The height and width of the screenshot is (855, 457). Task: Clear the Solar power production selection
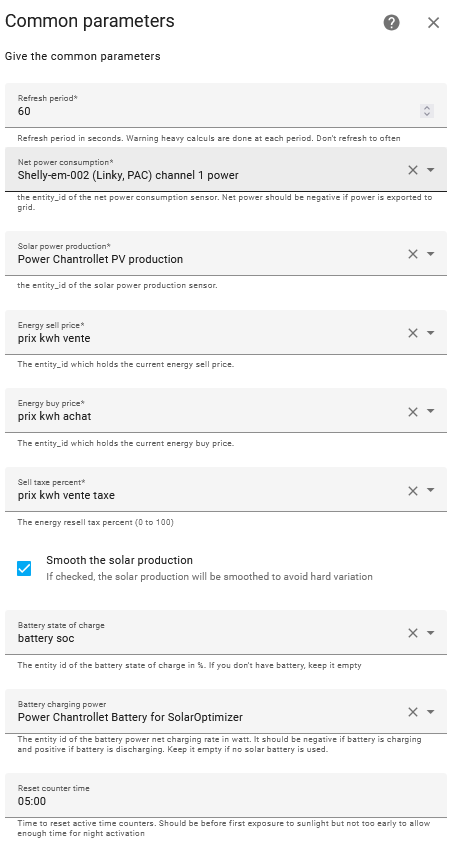tap(413, 254)
